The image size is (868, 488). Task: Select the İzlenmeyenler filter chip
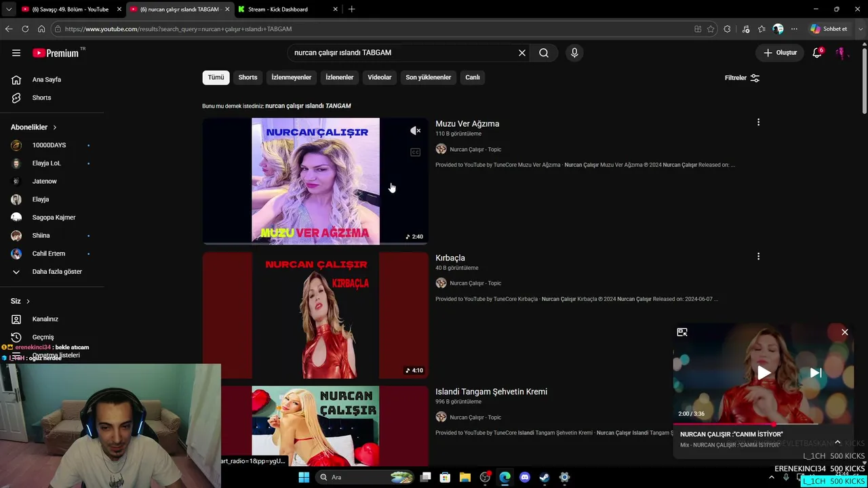coord(292,77)
